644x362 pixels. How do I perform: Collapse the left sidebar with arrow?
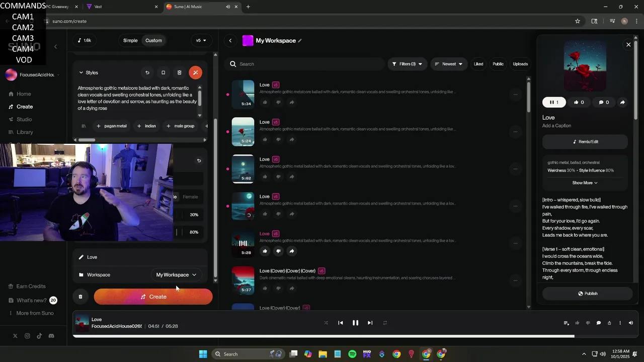coord(55,47)
